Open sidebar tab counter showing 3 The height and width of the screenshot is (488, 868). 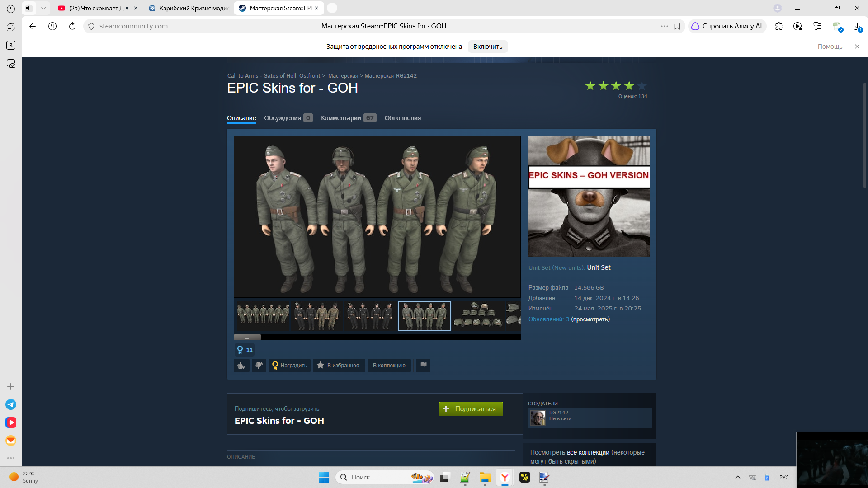pyautogui.click(x=11, y=45)
